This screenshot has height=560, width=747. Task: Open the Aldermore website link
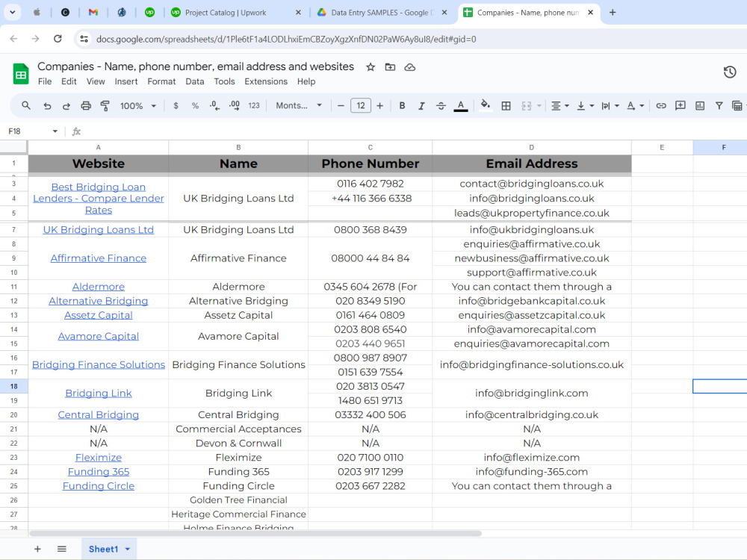pyautogui.click(x=99, y=287)
